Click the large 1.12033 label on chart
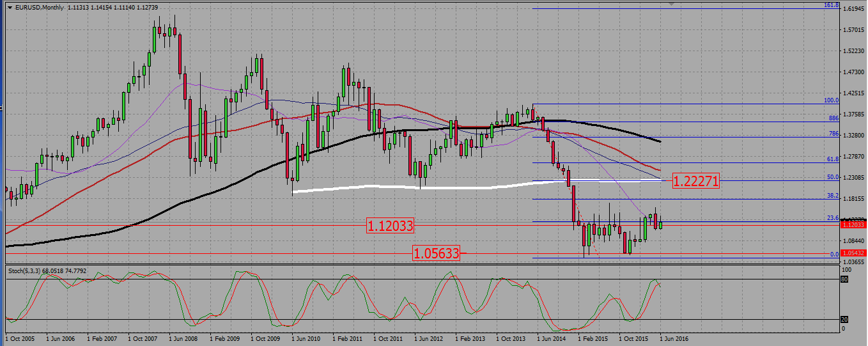The image size is (868, 346). 390,225
